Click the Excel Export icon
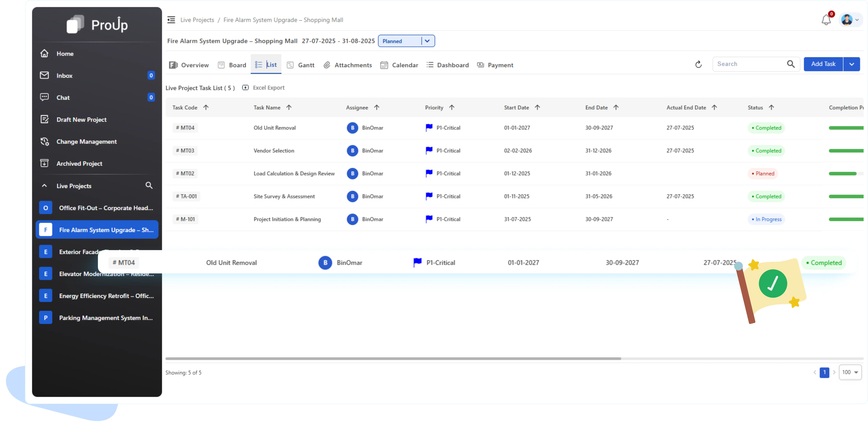The image size is (868, 429). 245,87
